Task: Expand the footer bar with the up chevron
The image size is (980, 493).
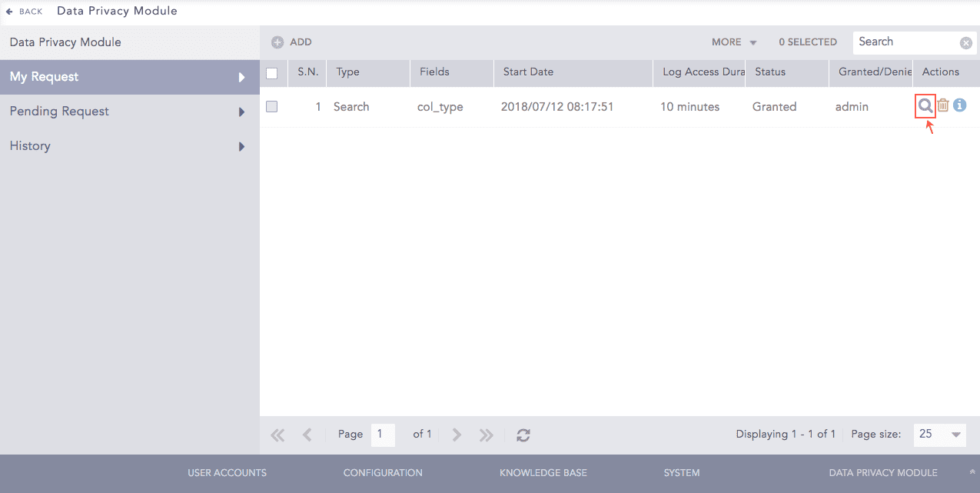Action: click(x=972, y=472)
